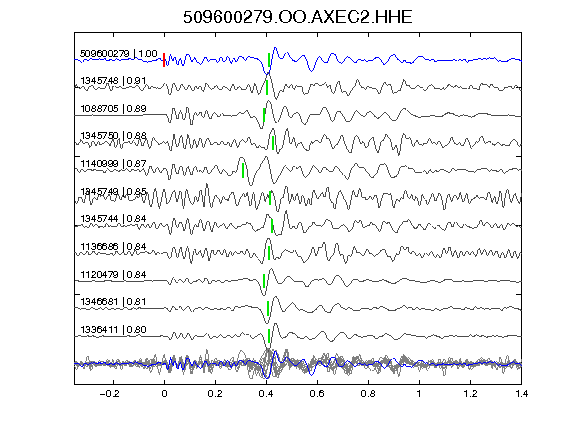Click the green marker on trace 1088705
This screenshot has width=576, height=432.
click(264, 115)
